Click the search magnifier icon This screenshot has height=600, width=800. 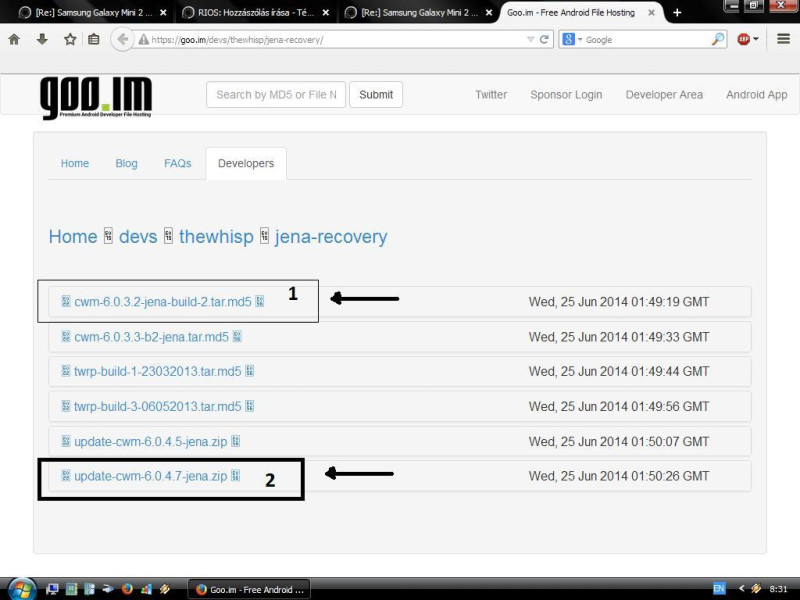click(717, 39)
